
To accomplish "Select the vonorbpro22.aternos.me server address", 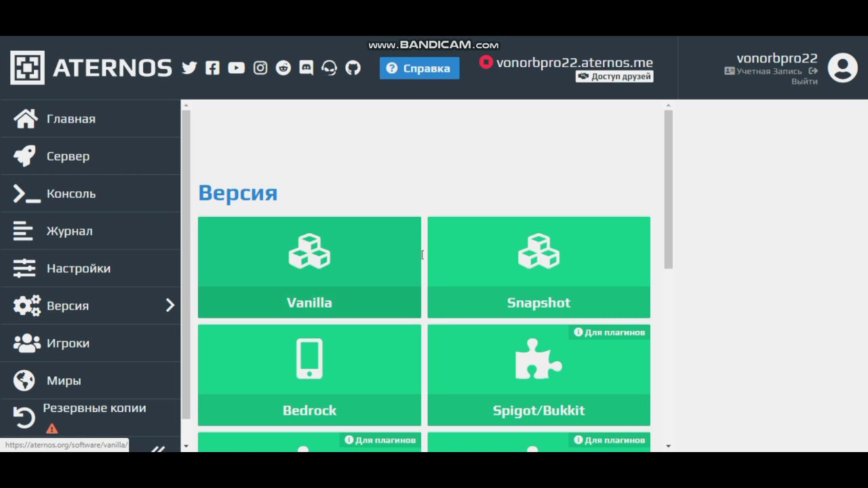I will [x=574, y=62].
